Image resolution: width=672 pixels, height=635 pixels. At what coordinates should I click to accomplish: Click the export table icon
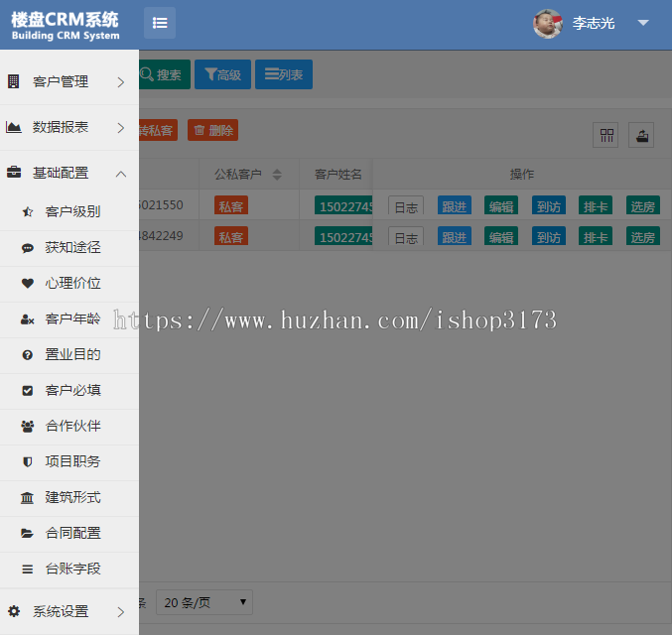(641, 135)
